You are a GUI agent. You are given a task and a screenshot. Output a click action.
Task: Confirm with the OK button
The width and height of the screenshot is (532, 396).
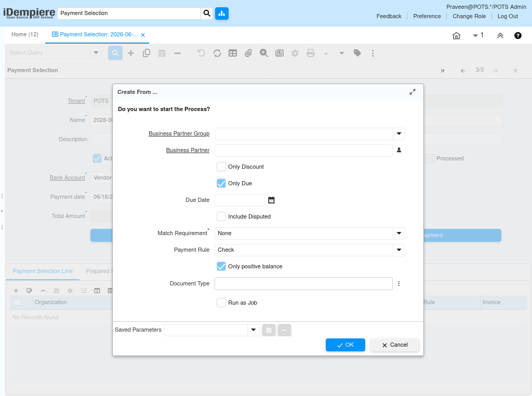click(345, 345)
